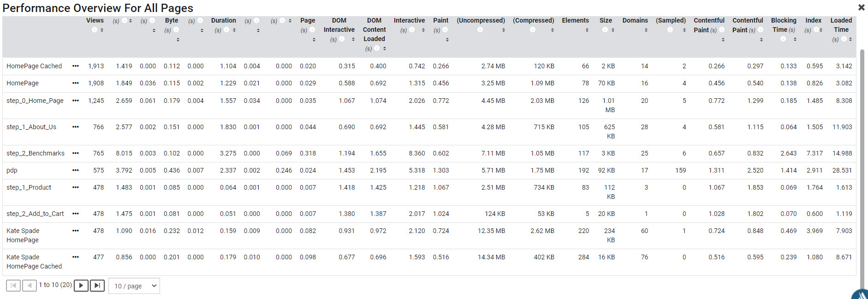
Task: Sort the table by the Duration column
Action: pyautogui.click(x=234, y=30)
